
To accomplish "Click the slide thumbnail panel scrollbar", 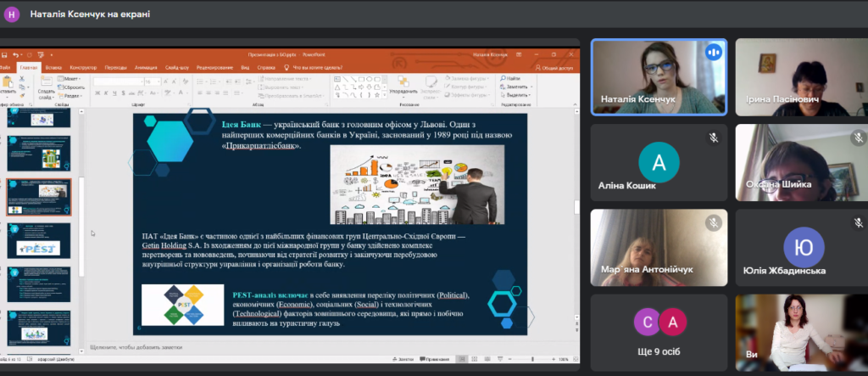I will (x=82, y=227).
